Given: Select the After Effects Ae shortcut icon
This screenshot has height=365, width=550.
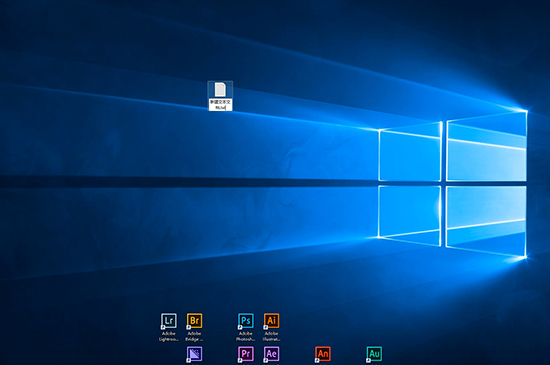Looking at the screenshot, I should coord(271,354).
